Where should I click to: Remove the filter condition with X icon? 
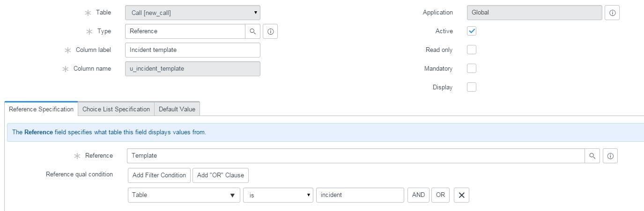click(461, 195)
